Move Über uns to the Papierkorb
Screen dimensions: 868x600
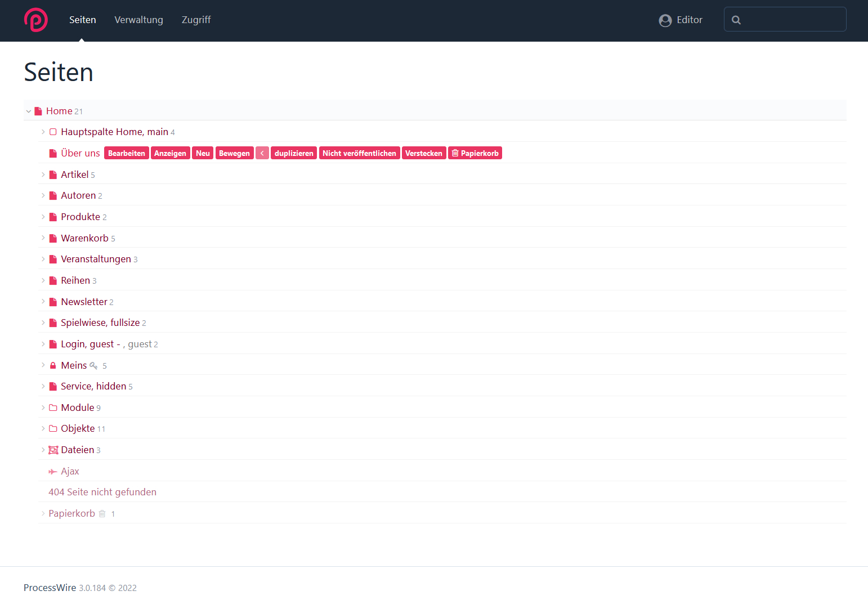[475, 153]
